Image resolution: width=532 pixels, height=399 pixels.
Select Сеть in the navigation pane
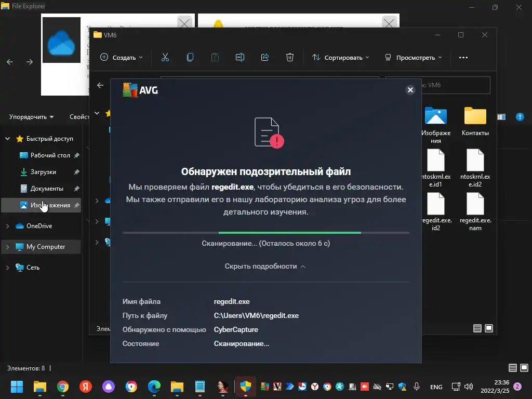tap(33, 268)
